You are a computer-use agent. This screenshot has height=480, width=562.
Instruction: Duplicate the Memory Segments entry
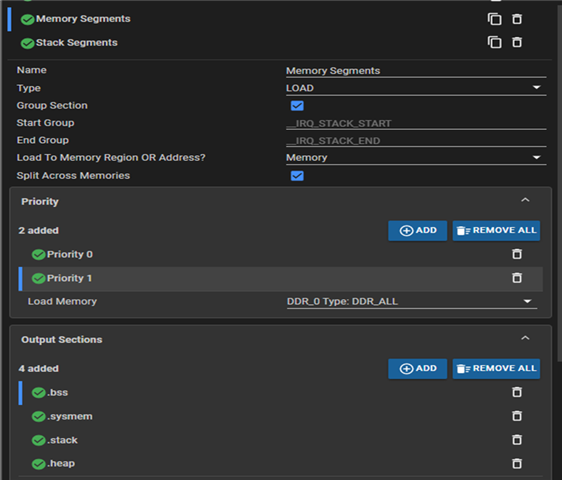tap(494, 19)
